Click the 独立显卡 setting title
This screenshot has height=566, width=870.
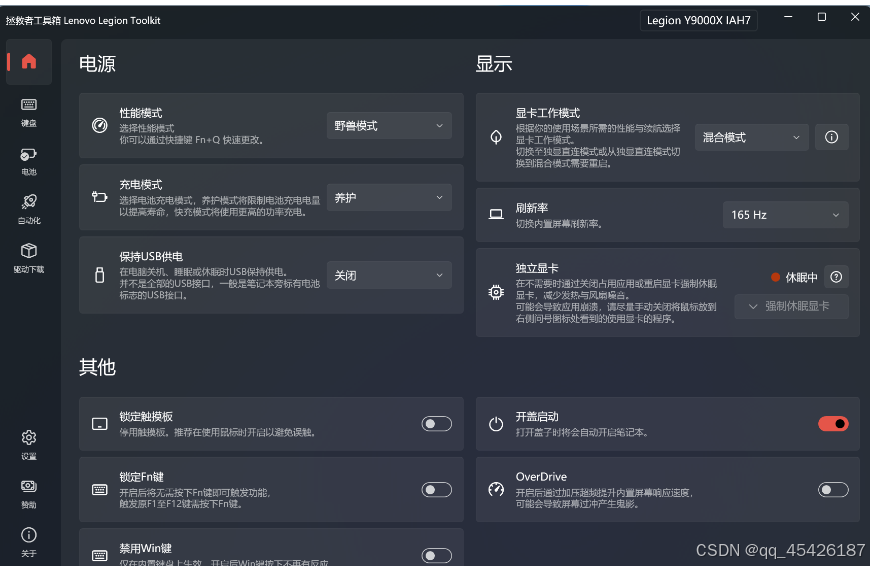pos(537,268)
